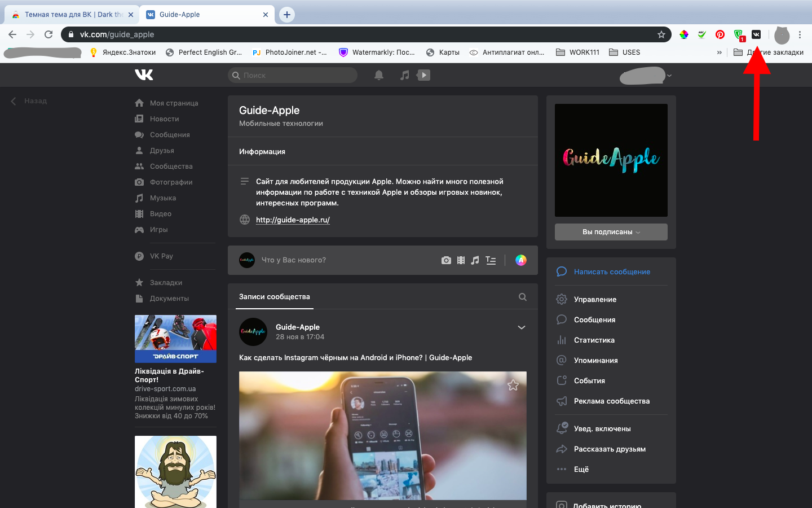
Task: Select Записи сообщества tab
Action: 274,296
